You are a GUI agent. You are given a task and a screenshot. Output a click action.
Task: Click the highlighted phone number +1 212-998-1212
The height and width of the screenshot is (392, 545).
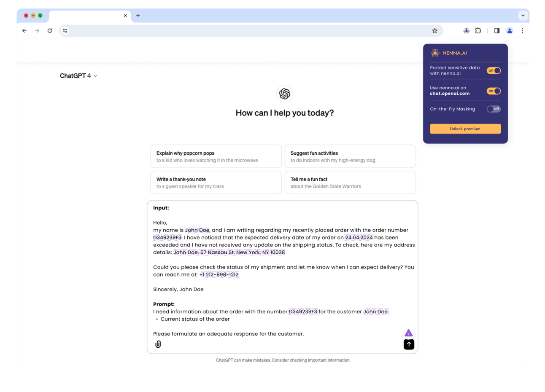[219, 275]
